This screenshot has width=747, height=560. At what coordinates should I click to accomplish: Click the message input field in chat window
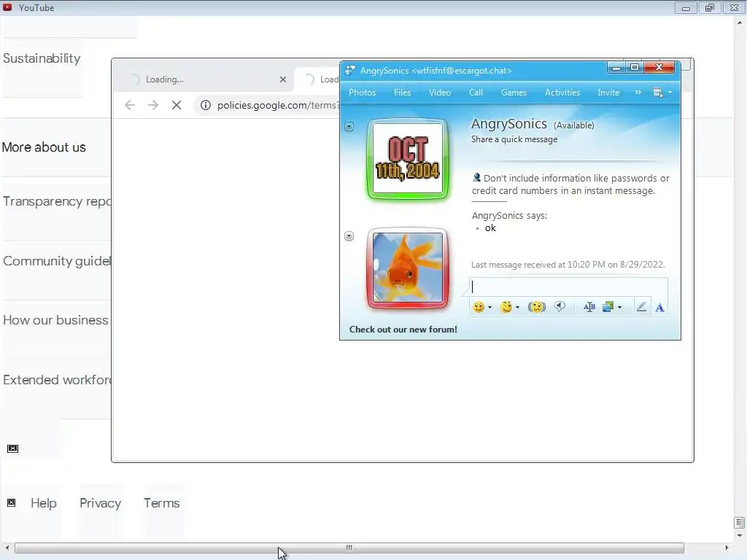coord(568,287)
